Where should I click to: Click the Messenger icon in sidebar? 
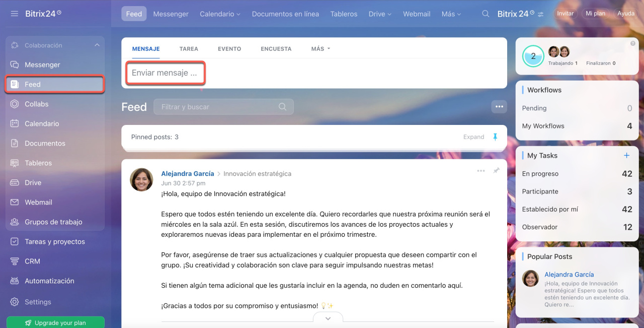click(x=15, y=64)
